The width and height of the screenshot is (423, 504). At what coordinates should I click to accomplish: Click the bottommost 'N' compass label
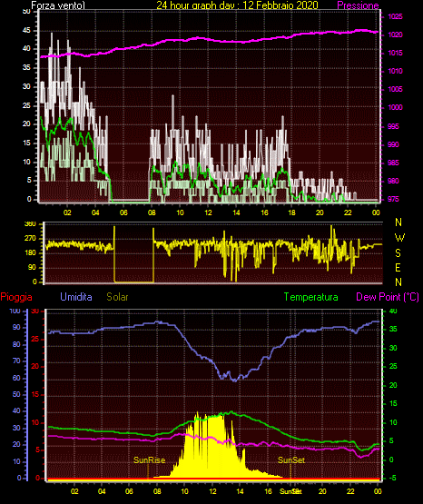398,282
